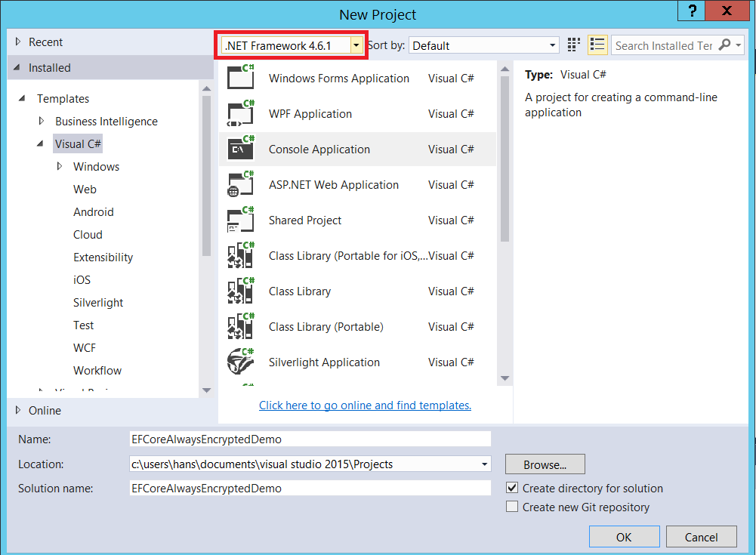Expand the Business Intelligence templates node
Viewport: 756px width, 555px height.
(42, 122)
